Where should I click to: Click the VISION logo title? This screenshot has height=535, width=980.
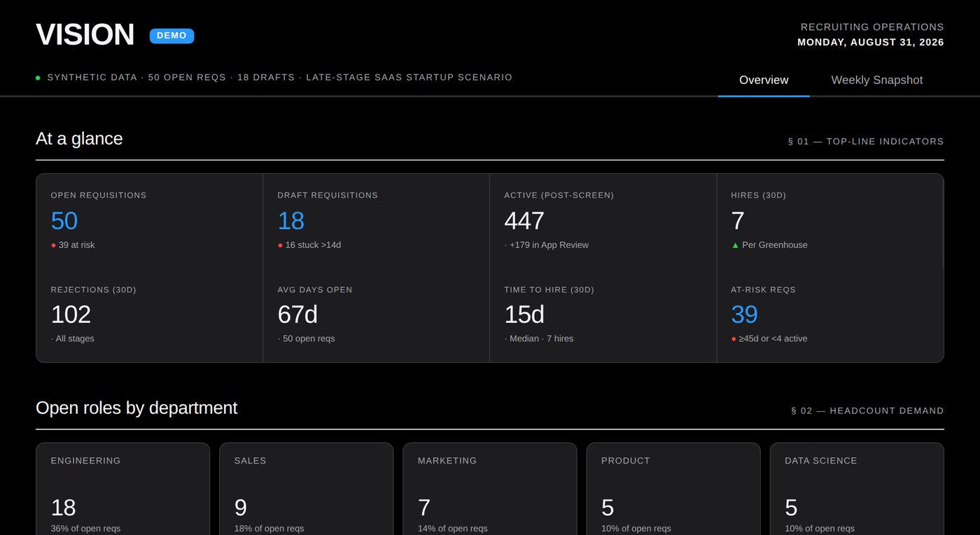click(85, 35)
